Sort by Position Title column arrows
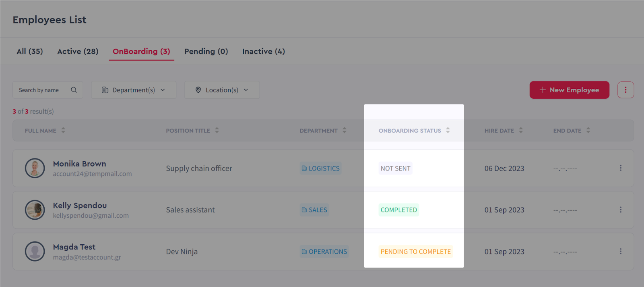644x287 pixels. 217,130
